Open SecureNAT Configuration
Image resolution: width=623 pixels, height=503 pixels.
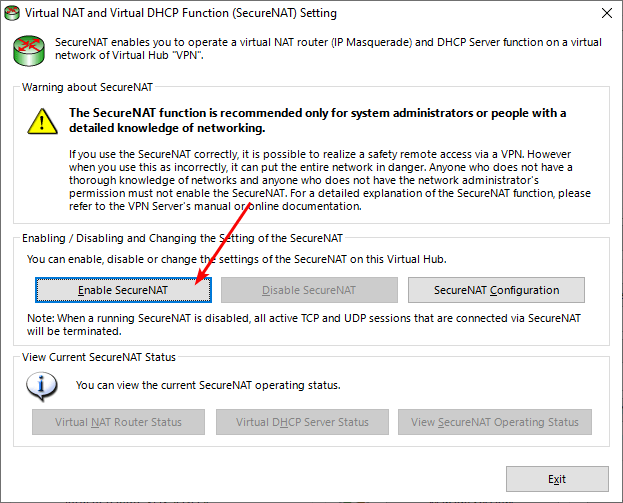(496, 290)
